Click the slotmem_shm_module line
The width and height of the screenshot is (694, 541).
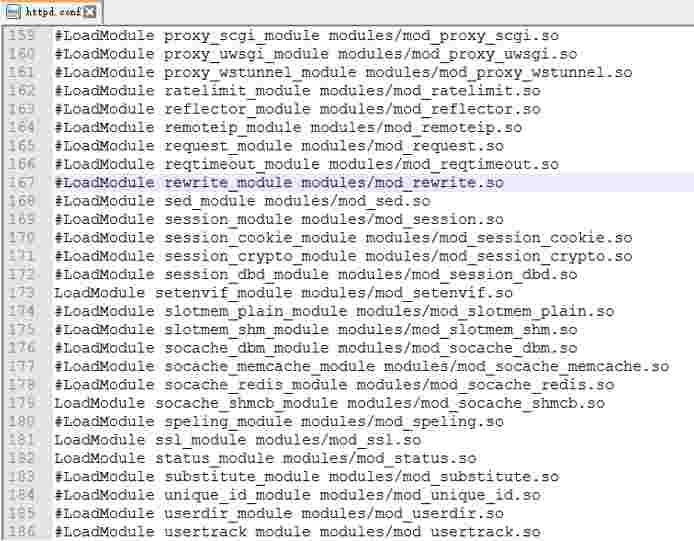click(x=316, y=330)
